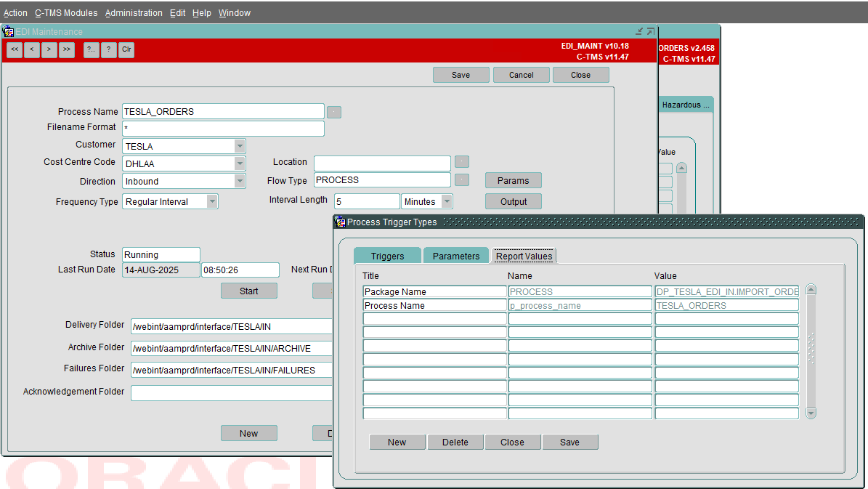Click the Params button
Screen dimensions: 868x489
[513, 180]
